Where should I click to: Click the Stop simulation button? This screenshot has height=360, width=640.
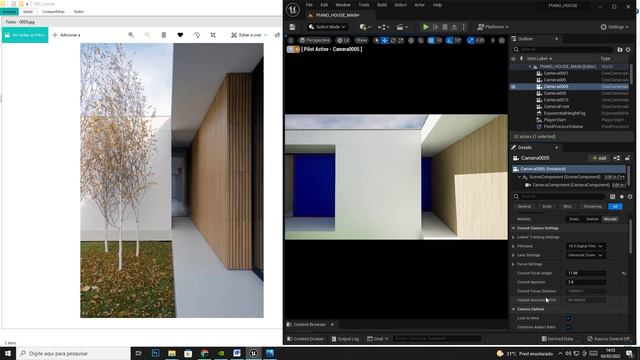click(x=445, y=27)
